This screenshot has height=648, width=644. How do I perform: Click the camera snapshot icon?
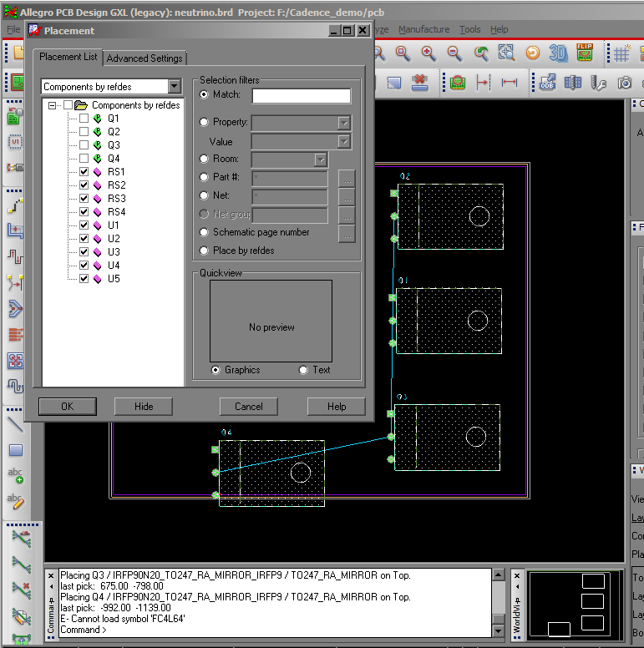pyautogui.click(x=625, y=83)
